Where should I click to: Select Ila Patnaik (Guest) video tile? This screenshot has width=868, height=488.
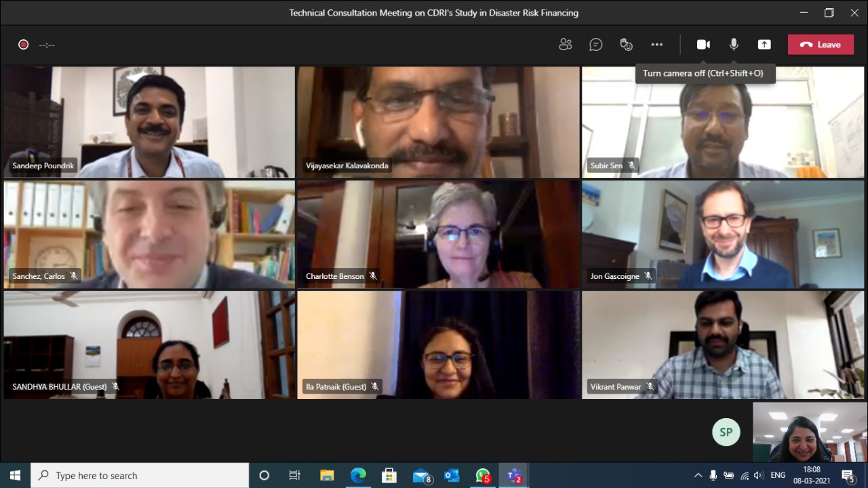[438, 345]
